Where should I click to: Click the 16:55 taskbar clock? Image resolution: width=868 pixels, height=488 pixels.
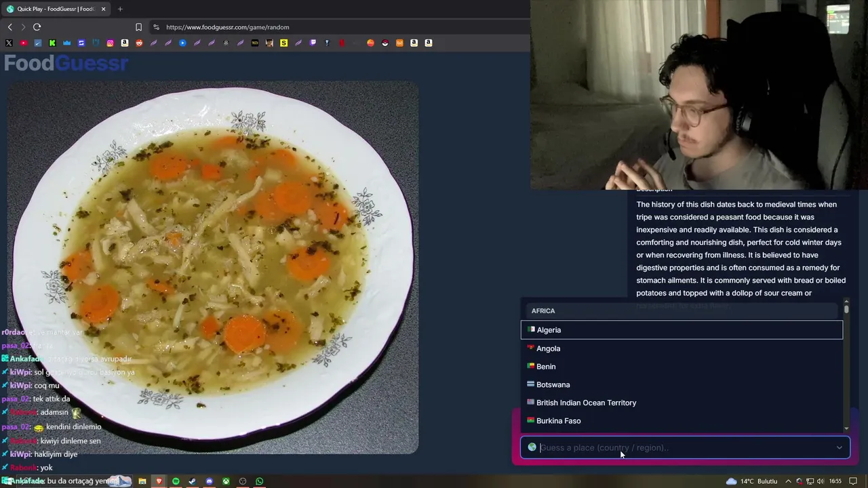point(835,481)
